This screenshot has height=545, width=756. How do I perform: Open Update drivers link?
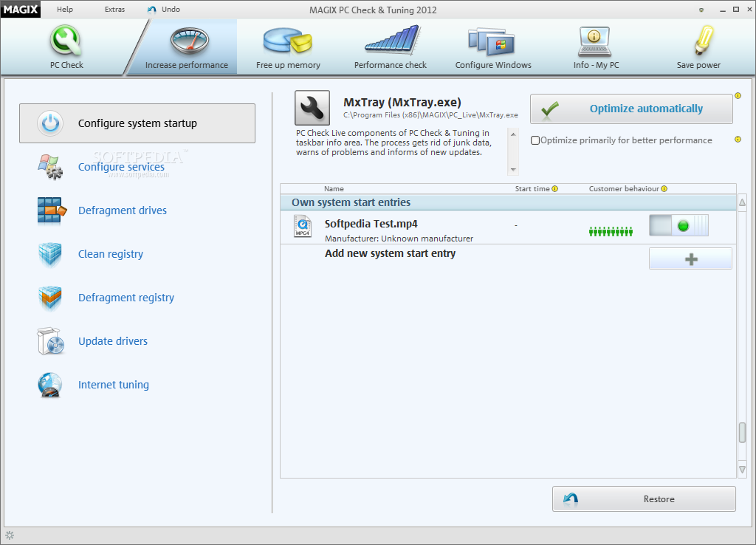pos(113,341)
